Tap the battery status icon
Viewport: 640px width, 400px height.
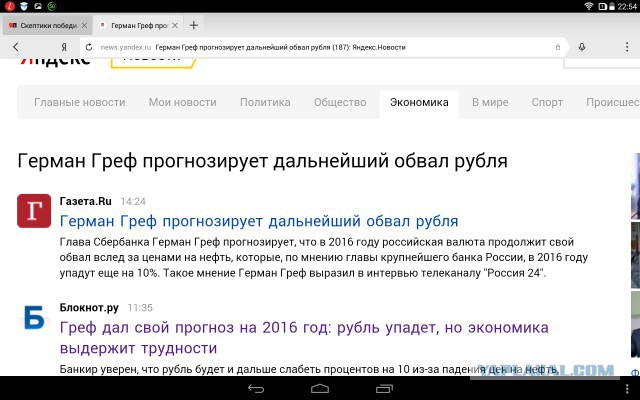(612, 6)
